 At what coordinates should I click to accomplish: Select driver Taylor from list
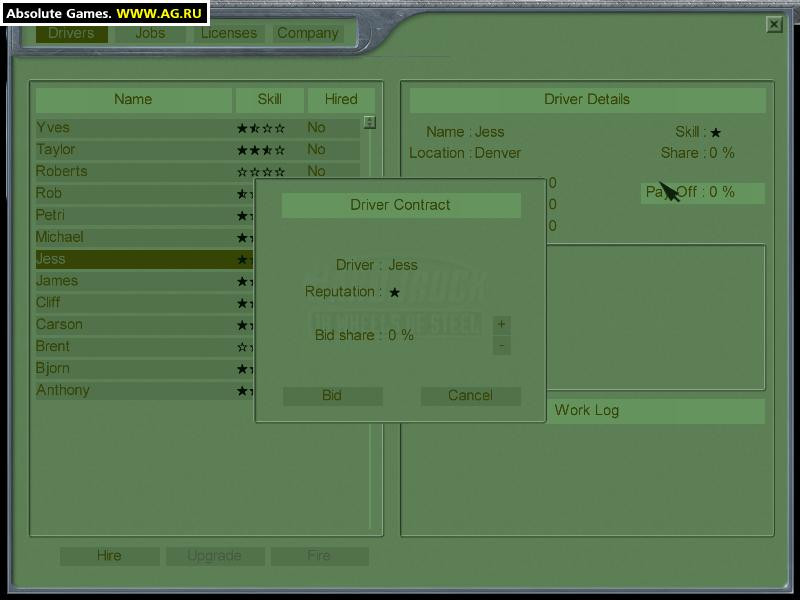[56, 150]
